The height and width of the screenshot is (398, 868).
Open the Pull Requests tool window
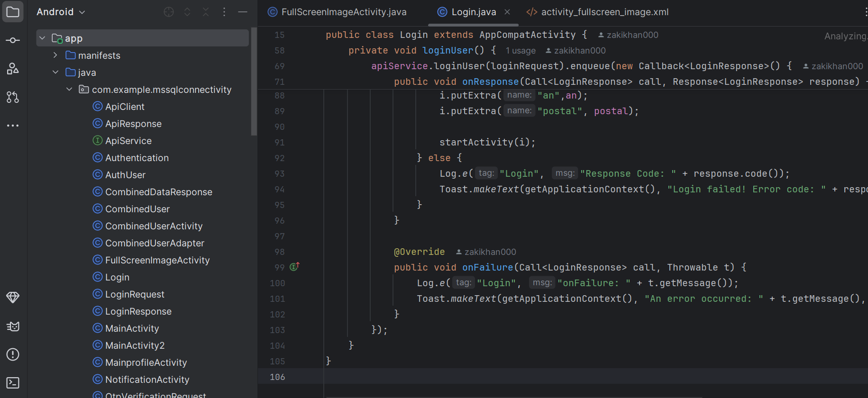pos(13,97)
